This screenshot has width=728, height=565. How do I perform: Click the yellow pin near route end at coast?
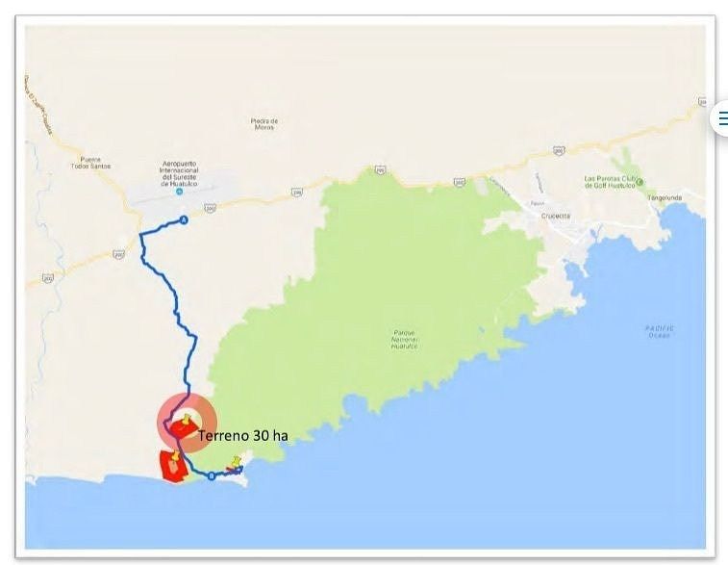[x=237, y=461]
